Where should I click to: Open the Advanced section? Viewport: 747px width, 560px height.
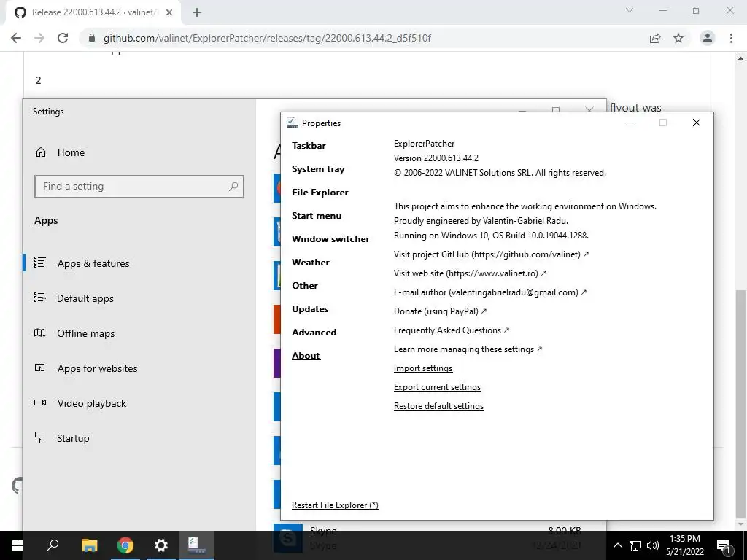point(314,332)
